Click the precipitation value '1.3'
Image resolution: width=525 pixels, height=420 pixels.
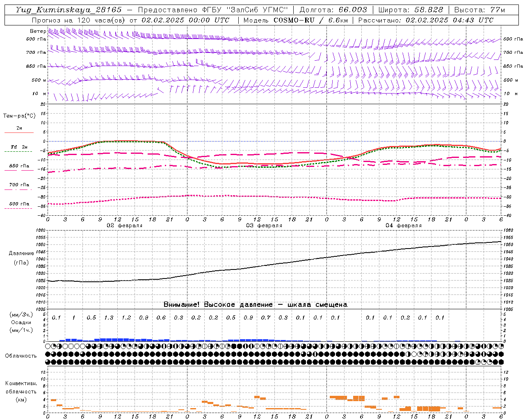click(x=109, y=318)
